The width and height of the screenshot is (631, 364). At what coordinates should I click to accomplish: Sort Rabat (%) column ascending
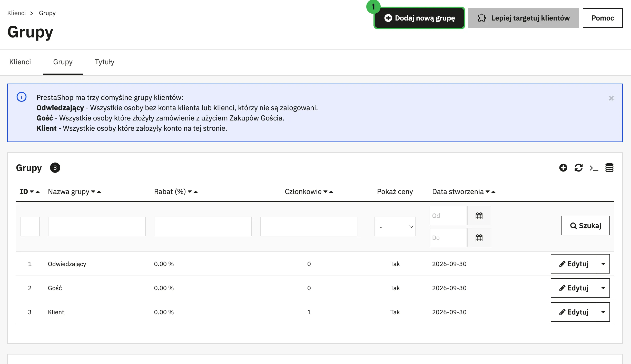click(196, 192)
